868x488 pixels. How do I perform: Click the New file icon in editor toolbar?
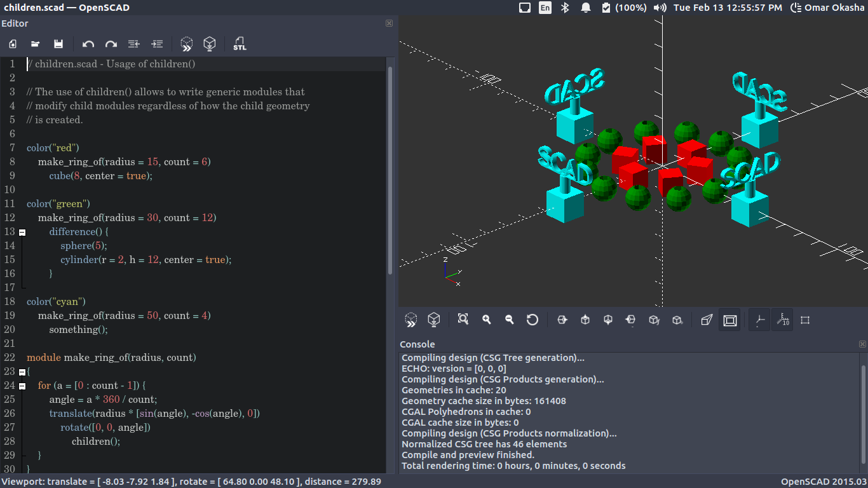tap(13, 44)
